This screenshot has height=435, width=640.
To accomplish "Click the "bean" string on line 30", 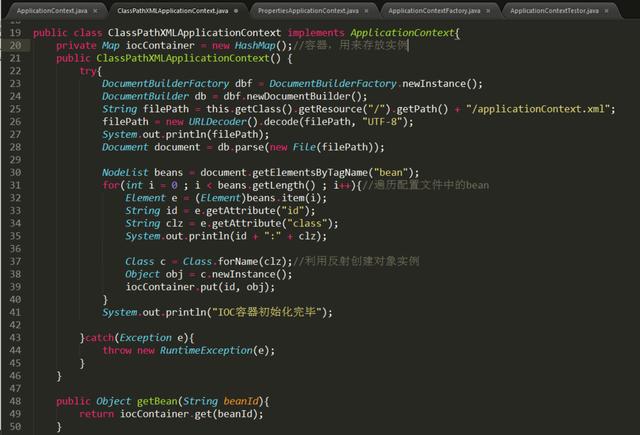I will click(x=391, y=173).
